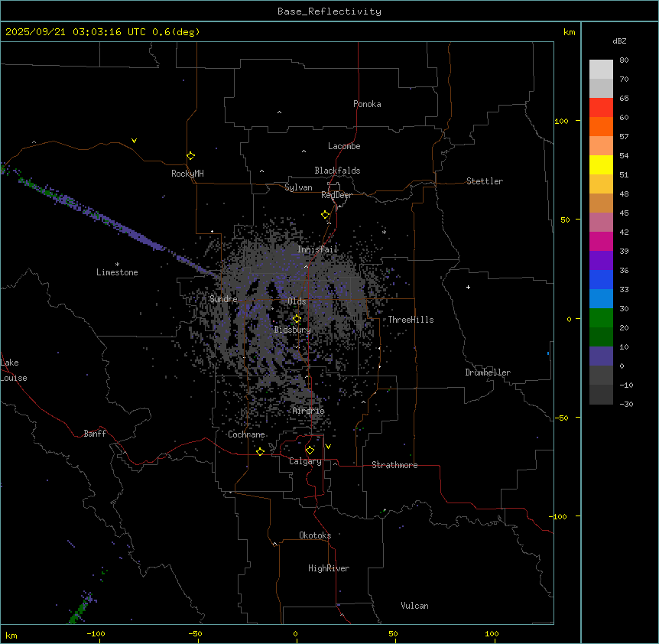Click the Vulcan town label

pyautogui.click(x=414, y=606)
